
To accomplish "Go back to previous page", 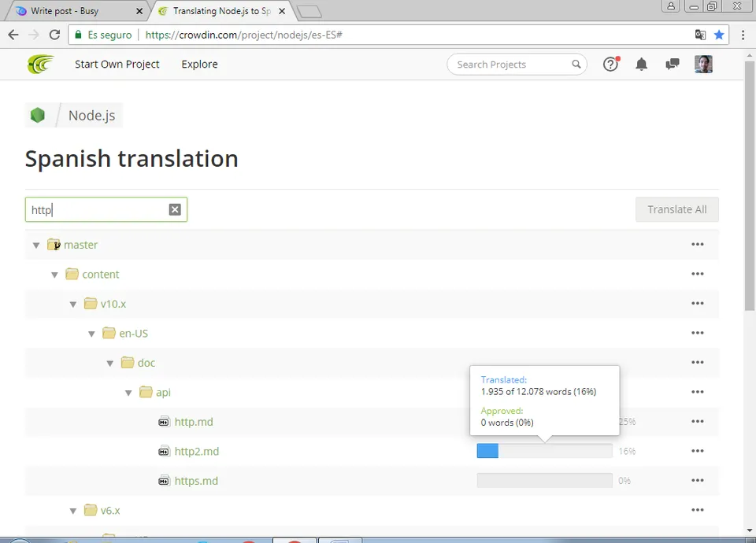I will click(x=13, y=35).
